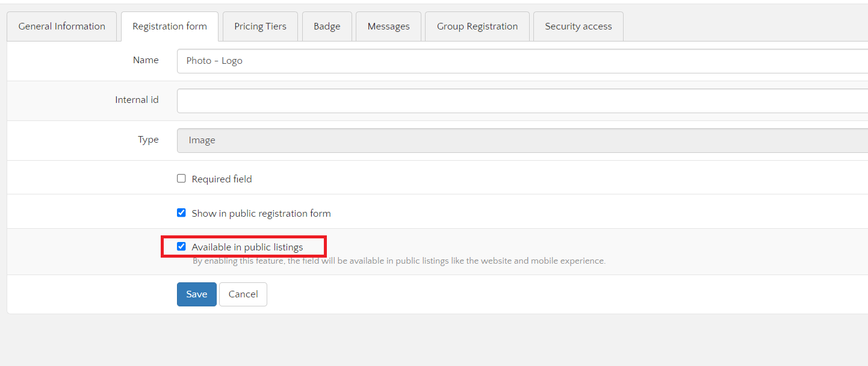Go to the Messages tab
The width and height of the screenshot is (868, 366).
(x=388, y=26)
